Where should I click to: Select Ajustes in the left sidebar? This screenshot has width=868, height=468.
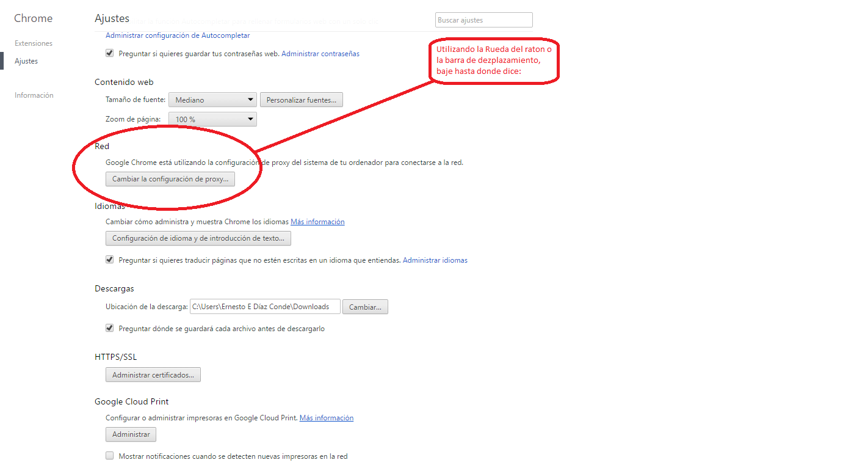26,61
